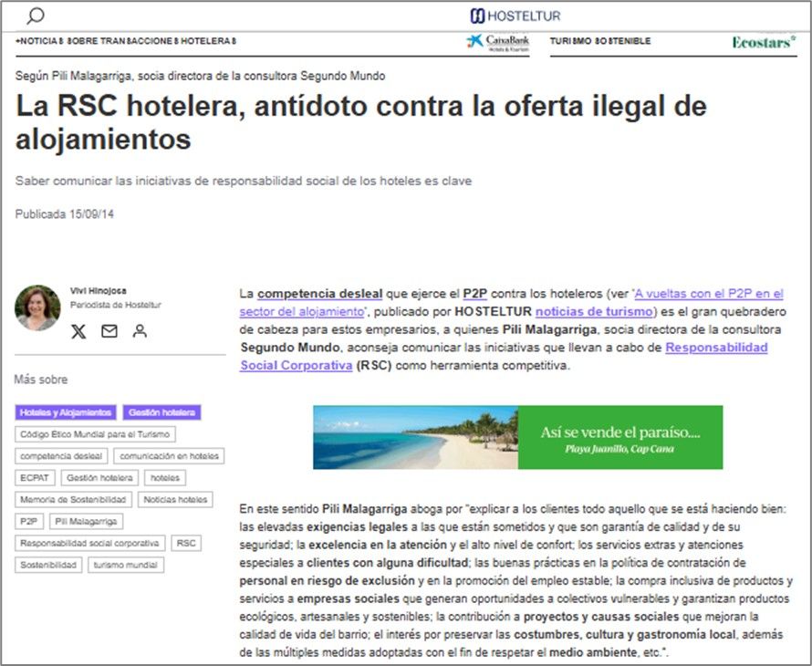Follow the P2P link in first paragraph
Viewport: 812px width, 666px height.
click(474, 294)
